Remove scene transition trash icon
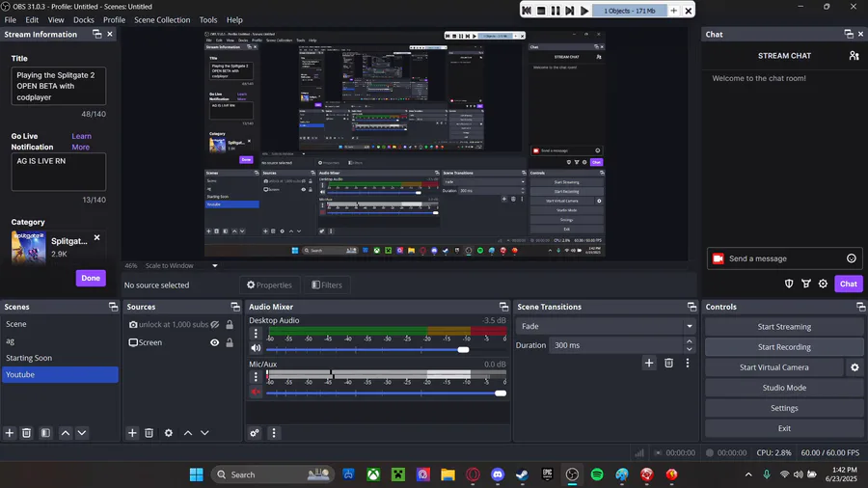This screenshot has width=868, height=488. pyautogui.click(x=668, y=363)
